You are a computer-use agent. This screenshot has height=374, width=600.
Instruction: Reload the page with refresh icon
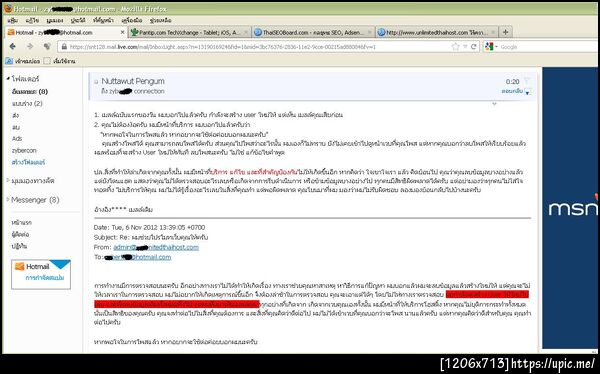click(x=474, y=47)
